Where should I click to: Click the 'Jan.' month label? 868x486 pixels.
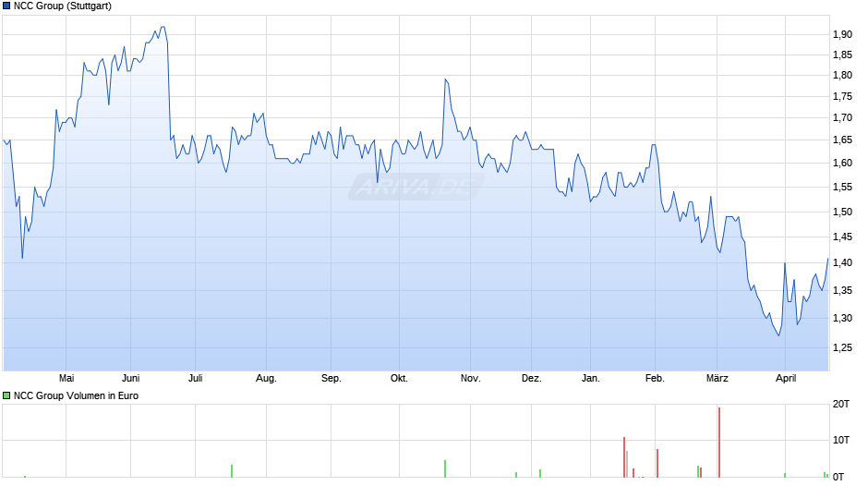tap(591, 378)
